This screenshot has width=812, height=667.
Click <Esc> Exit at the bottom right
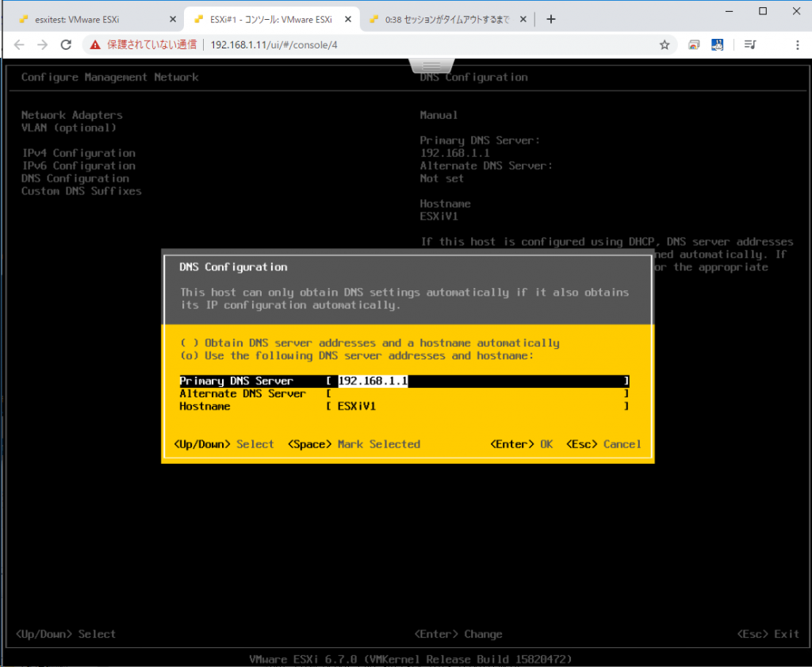[x=768, y=634]
